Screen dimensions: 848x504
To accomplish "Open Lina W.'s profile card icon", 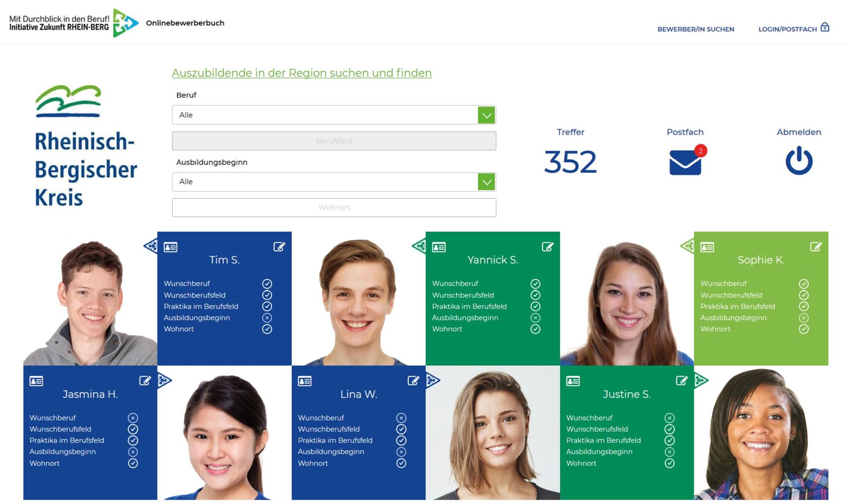I will [305, 381].
